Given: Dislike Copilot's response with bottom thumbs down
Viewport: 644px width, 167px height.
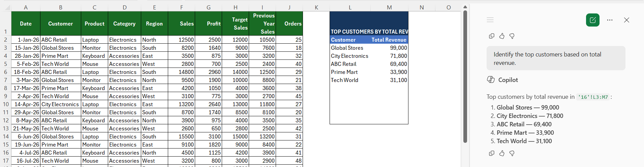Looking at the screenshot, I should tap(512, 153).
